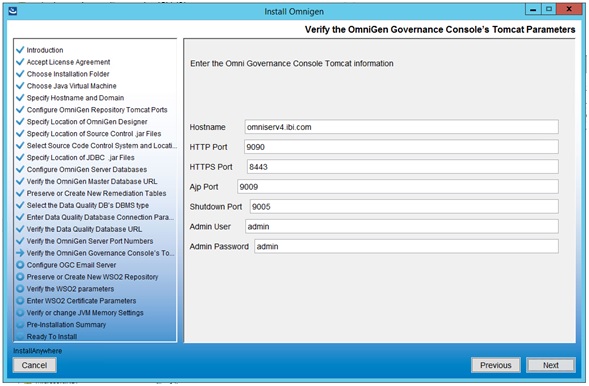This screenshot has width=589, height=386.
Task: Click the Verify the WSO2 parameters step text
Action: [x=70, y=289]
